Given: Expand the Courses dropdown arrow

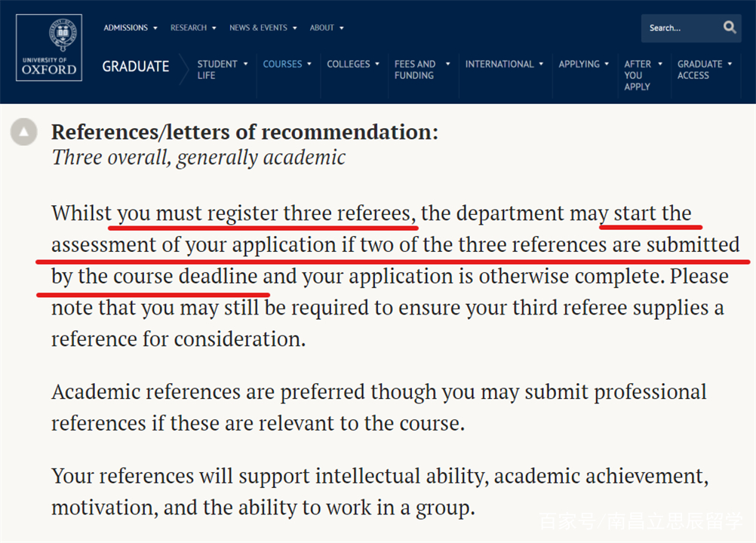Looking at the screenshot, I should tap(309, 63).
